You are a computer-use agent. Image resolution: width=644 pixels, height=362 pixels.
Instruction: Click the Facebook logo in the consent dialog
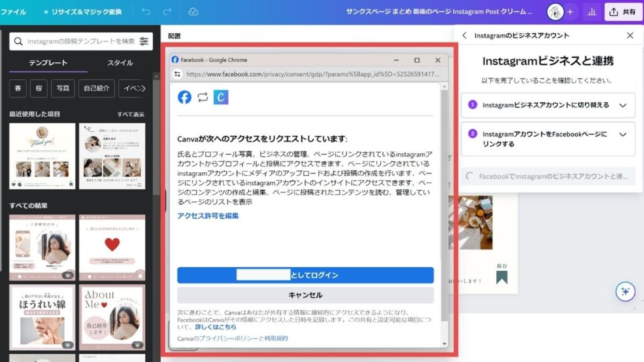(x=184, y=97)
